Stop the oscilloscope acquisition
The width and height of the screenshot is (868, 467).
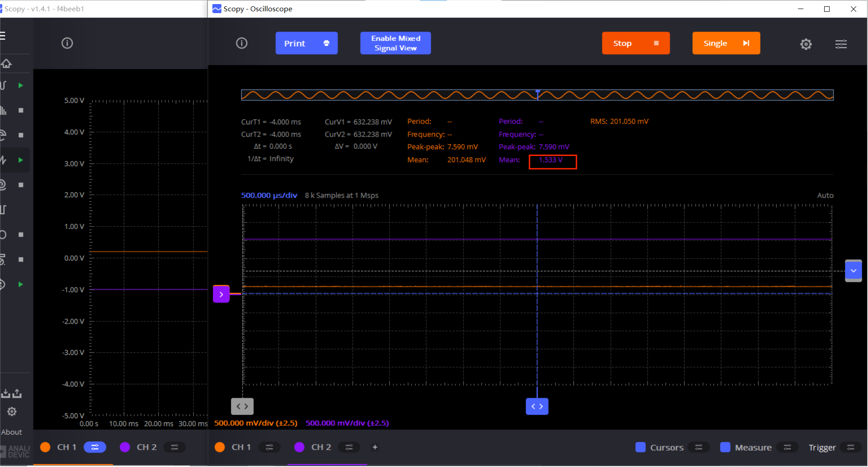point(636,43)
